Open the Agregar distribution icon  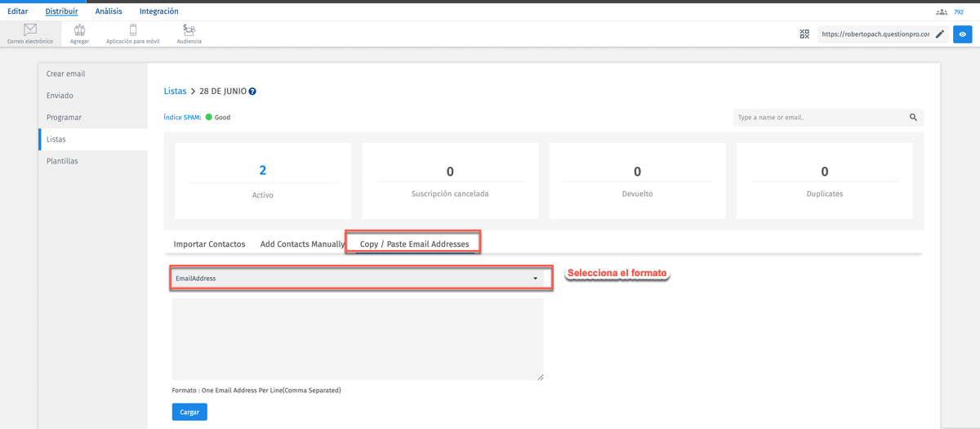[x=79, y=29]
